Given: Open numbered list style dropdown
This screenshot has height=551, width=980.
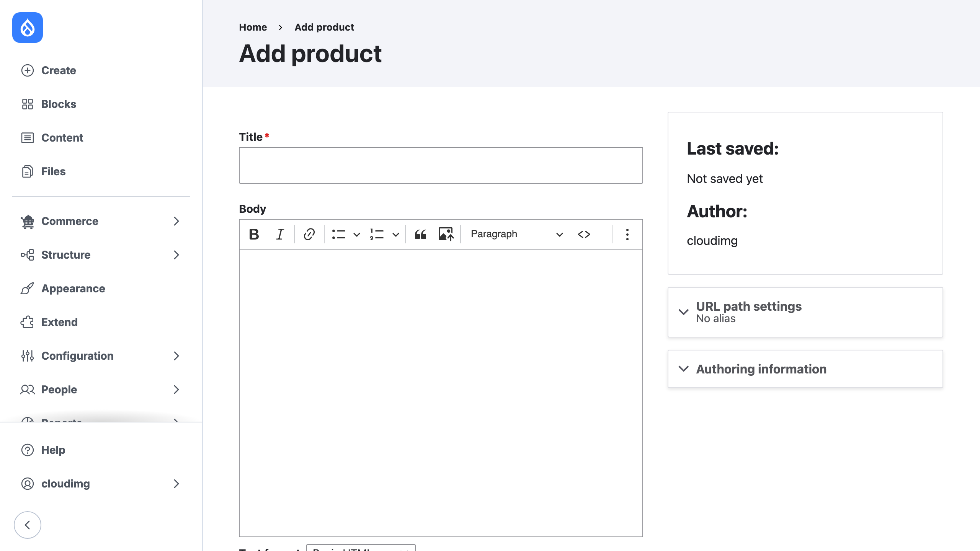Looking at the screenshot, I should coord(395,234).
